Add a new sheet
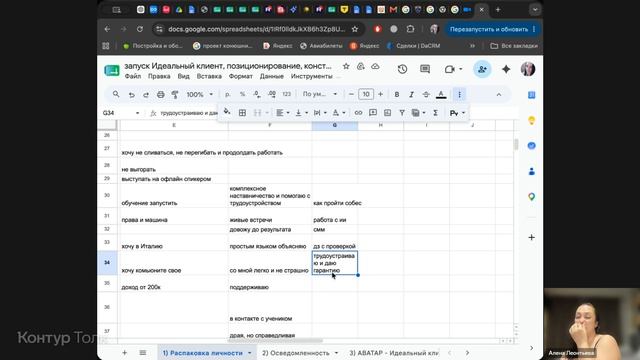Image resolution: width=640 pixels, height=360 pixels. coord(124,353)
